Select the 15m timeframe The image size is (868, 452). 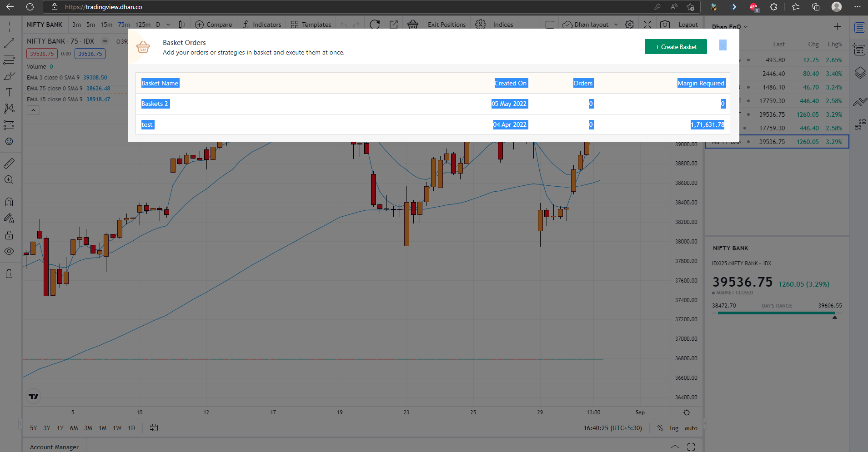click(106, 25)
